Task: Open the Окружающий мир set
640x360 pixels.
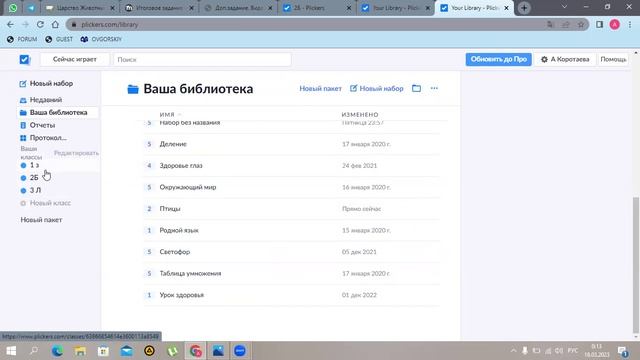Action: [291, 187]
